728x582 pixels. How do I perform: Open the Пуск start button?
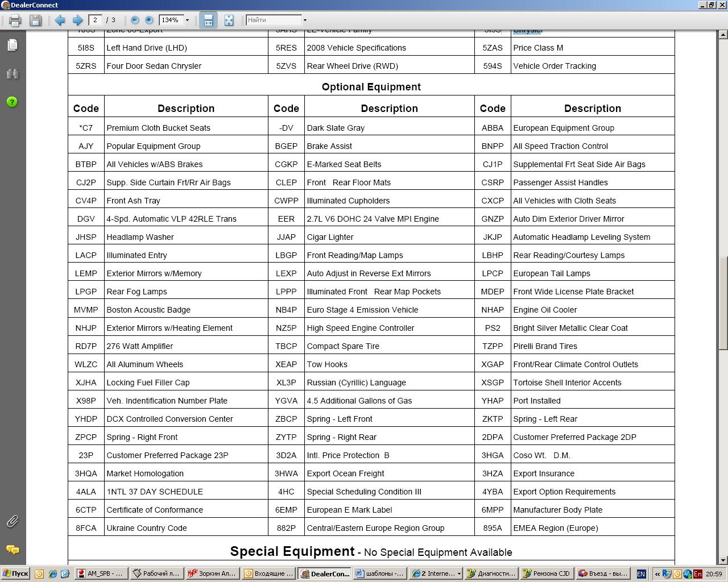(x=15, y=574)
